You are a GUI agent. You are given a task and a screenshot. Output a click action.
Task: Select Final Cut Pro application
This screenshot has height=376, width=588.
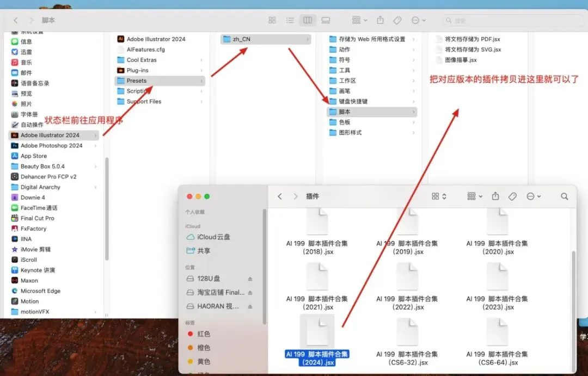pyautogui.click(x=53, y=218)
